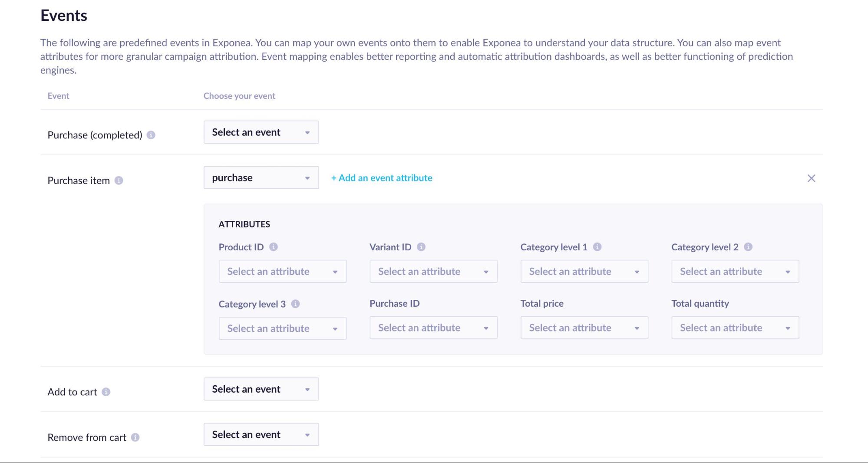Click the Variant ID info icon
Viewport: 868px width, 463px height.
tap(421, 247)
